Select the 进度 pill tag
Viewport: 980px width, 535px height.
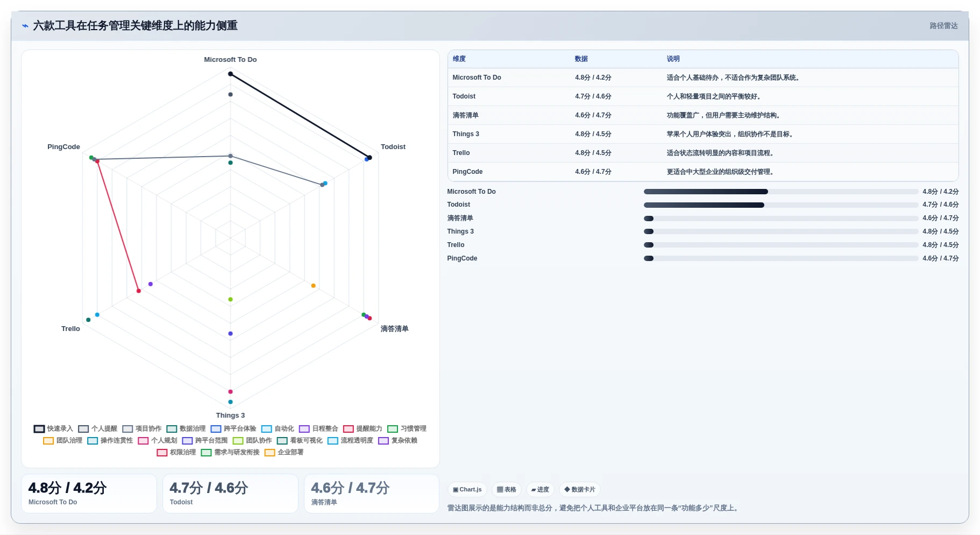click(x=540, y=489)
